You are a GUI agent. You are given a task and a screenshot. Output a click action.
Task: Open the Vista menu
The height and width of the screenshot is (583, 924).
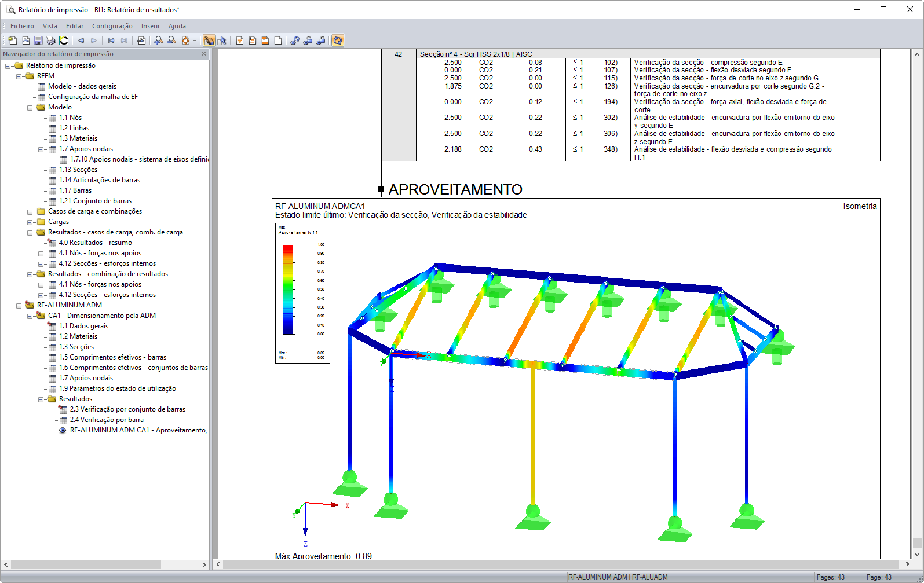point(50,26)
